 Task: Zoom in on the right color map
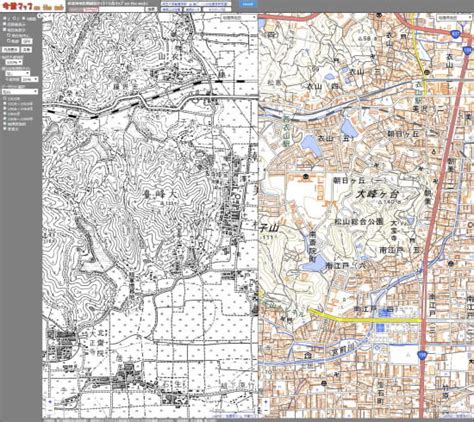pyautogui.click(x=266, y=402)
